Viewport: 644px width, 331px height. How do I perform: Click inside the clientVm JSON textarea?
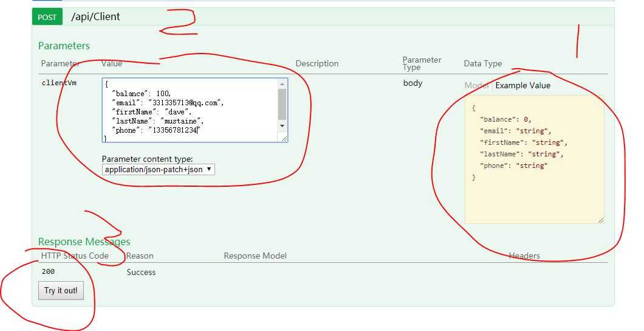[190, 110]
